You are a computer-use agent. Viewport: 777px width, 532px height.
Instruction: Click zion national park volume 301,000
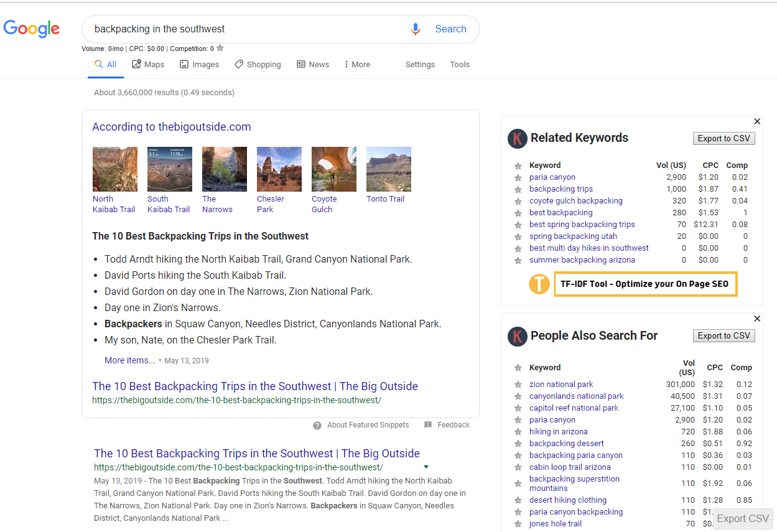click(681, 385)
